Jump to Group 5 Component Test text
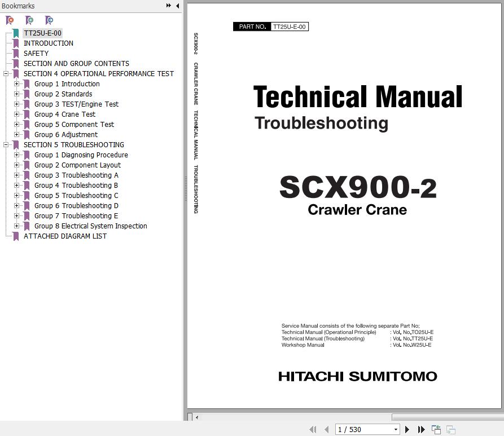The width and height of the screenshot is (504, 436). [x=74, y=124]
